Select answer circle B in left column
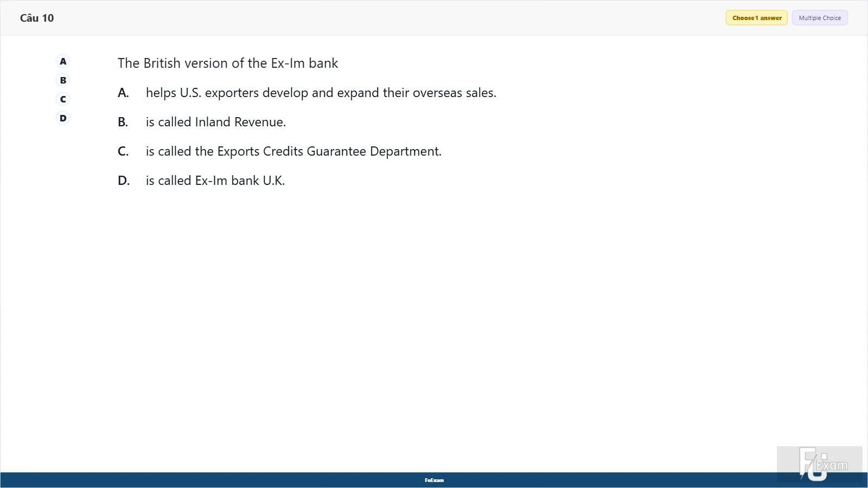 (63, 80)
